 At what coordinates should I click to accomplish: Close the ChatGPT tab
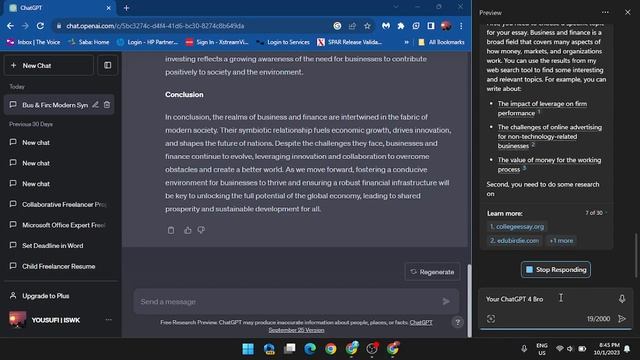click(x=109, y=8)
